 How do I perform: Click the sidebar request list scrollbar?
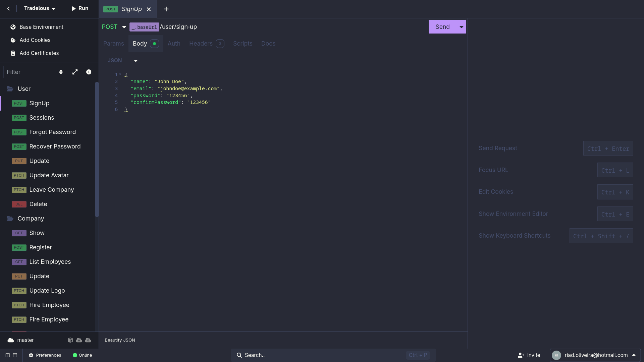[97, 149]
